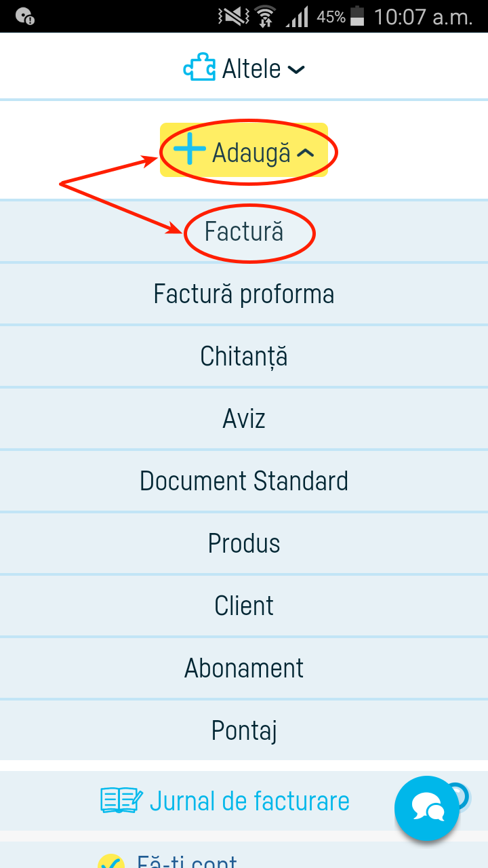
Task: Click the notification icon at top left
Action: click(24, 14)
